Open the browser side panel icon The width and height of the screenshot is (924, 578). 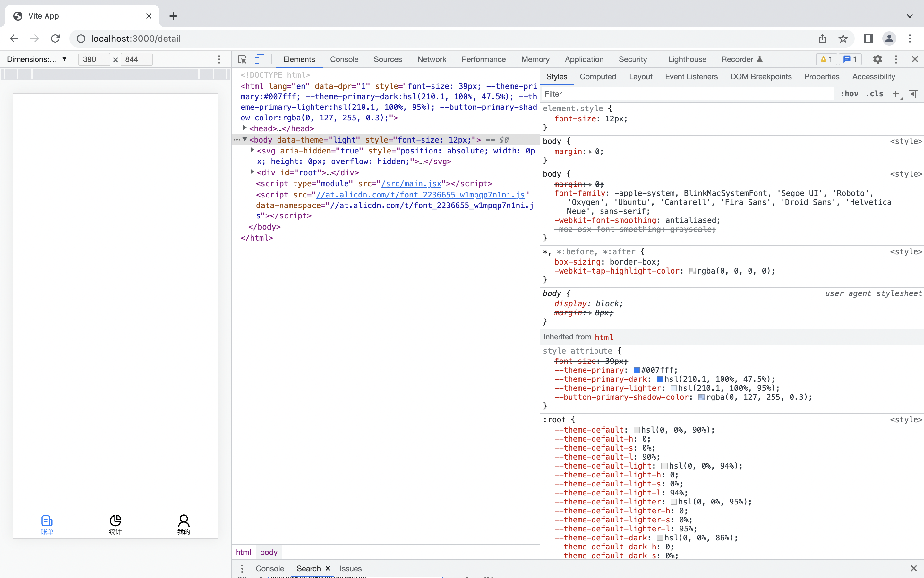point(868,39)
